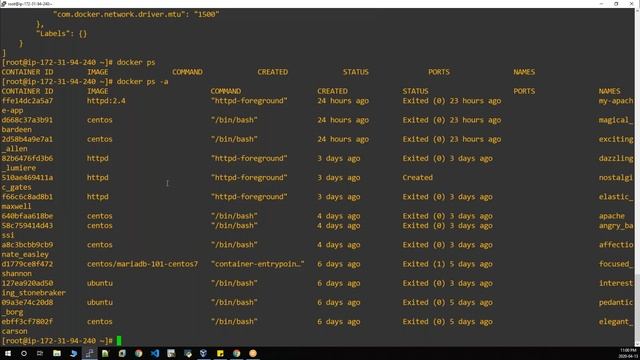Select container ID 2d58b4a9e7a1

27,139
